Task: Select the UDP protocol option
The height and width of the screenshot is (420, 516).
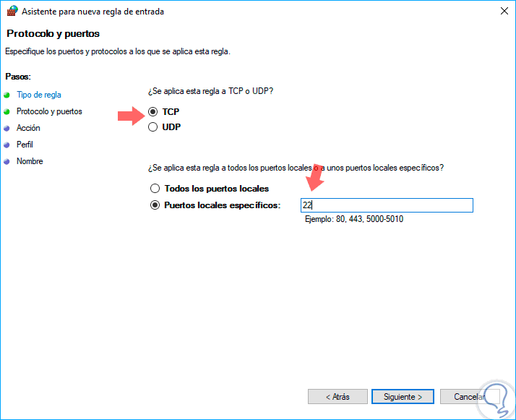Action: click(153, 127)
